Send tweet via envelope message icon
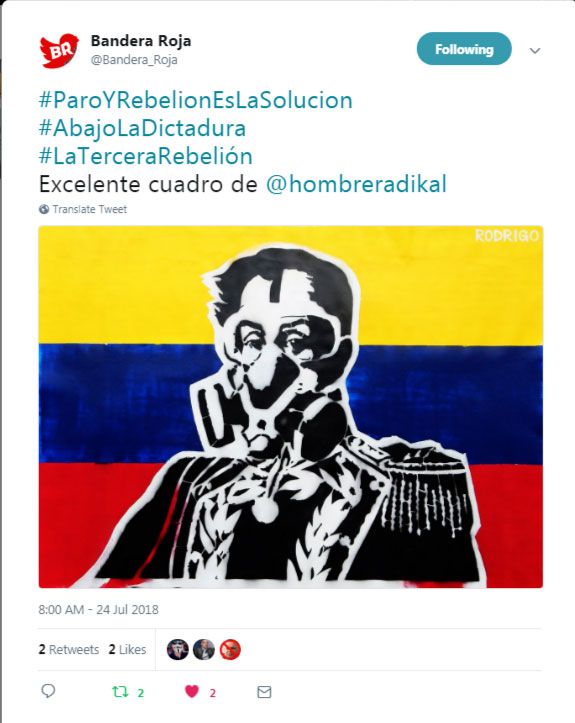Viewport: 575px width, 723px height. tap(264, 692)
